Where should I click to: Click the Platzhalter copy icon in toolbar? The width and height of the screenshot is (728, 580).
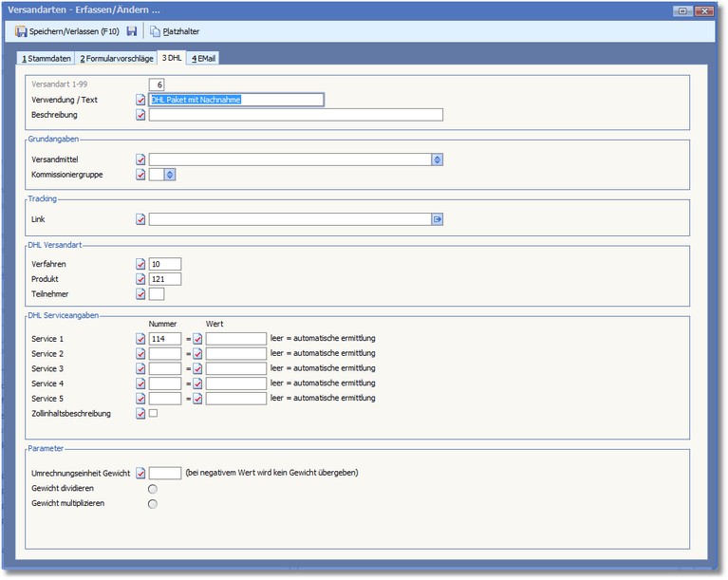tap(156, 31)
